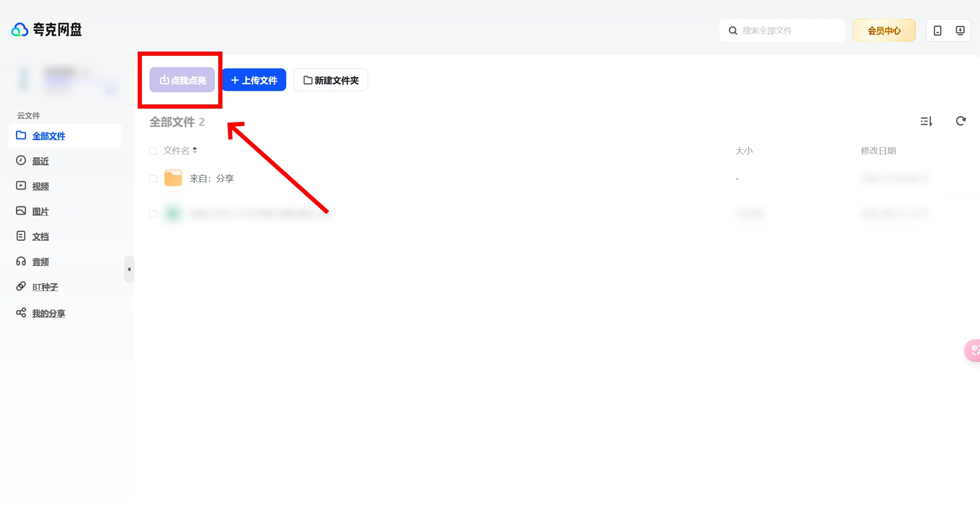Screen dimensions: 980x523
Task: Click the desktop client download icon
Action: [x=960, y=31]
